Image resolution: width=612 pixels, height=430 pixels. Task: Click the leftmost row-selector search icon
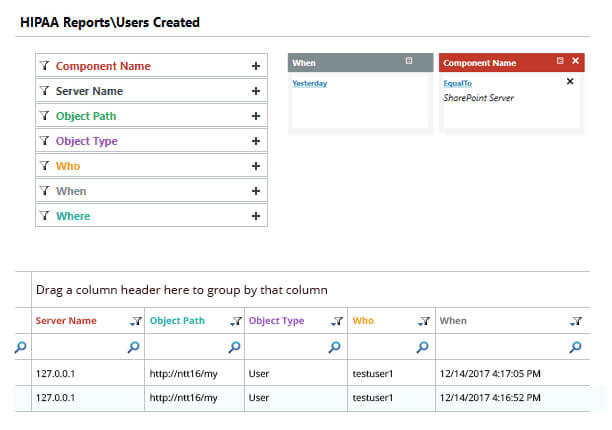(21, 347)
